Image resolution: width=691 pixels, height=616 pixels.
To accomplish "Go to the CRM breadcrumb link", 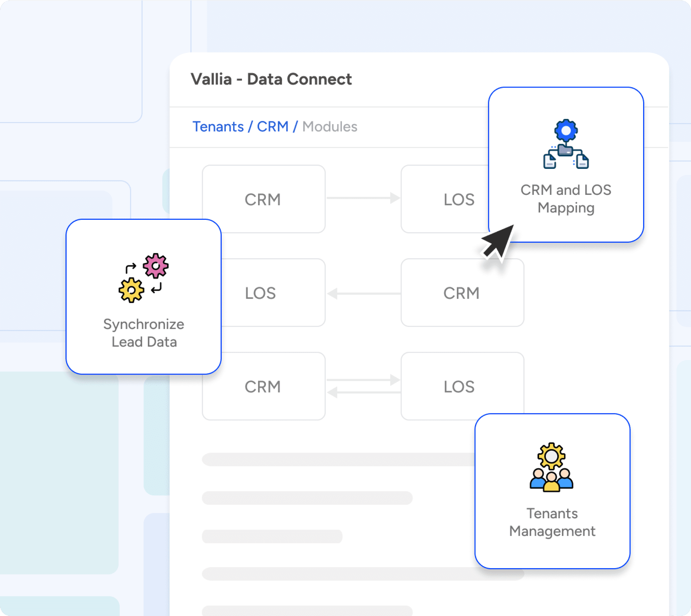I will (272, 126).
